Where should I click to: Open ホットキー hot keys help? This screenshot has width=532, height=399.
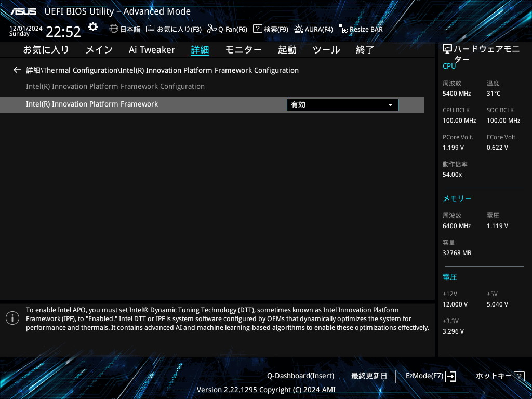(494, 376)
